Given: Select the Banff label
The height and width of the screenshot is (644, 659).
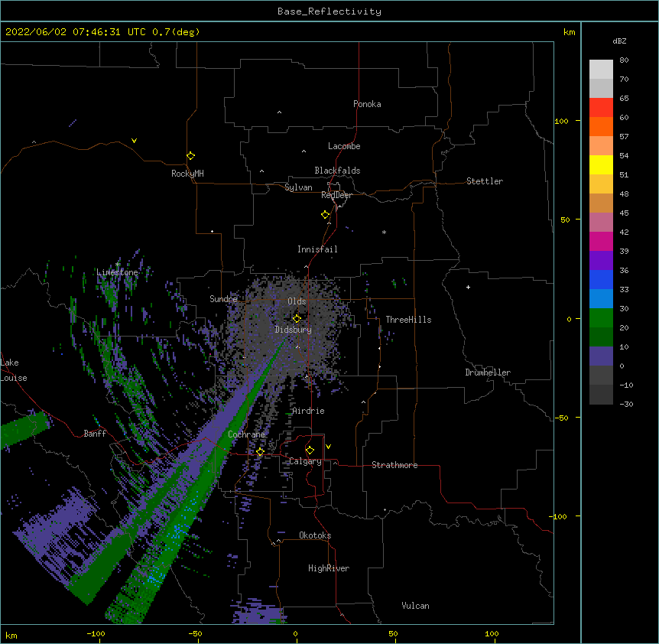Looking at the screenshot, I should (95, 434).
